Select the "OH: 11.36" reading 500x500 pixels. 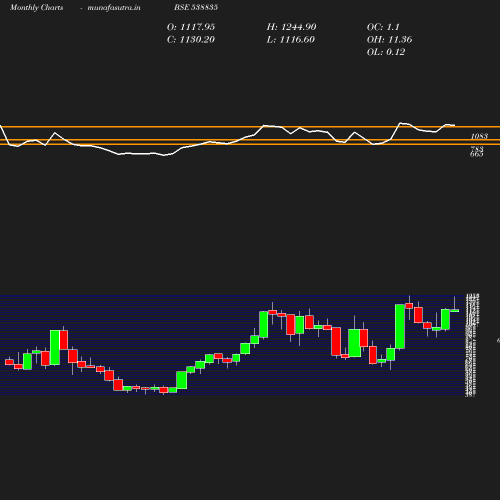click(x=389, y=40)
